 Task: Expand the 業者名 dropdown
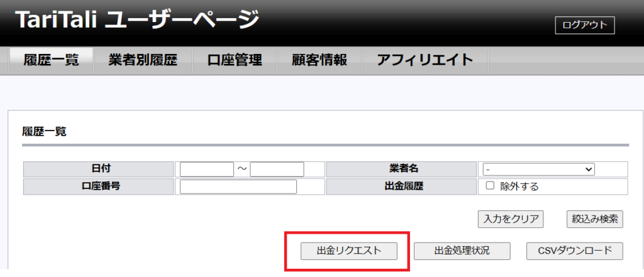pyautogui.click(x=539, y=169)
